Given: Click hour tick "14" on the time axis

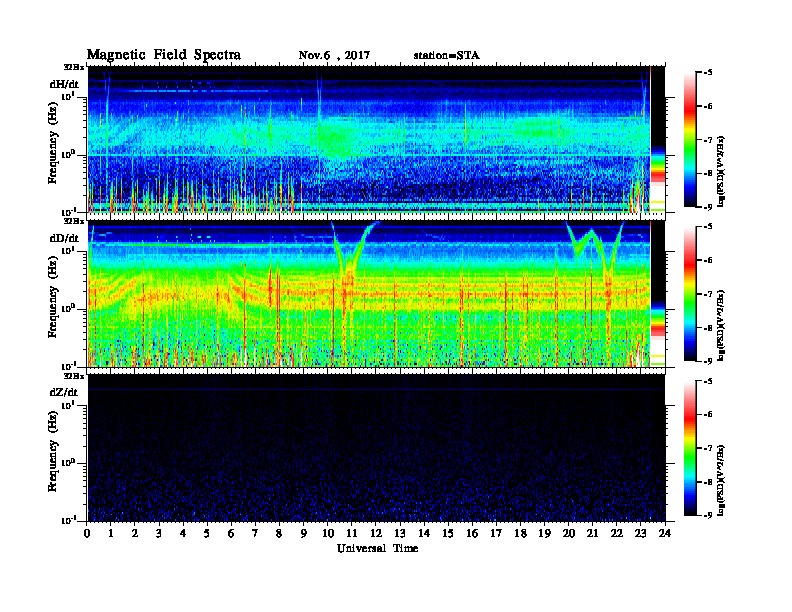Looking at the screenshot, I should (x=424, y=533).
